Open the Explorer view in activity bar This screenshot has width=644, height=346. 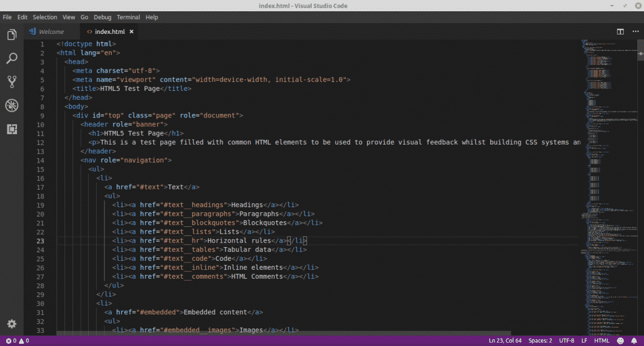pos(11,35)
